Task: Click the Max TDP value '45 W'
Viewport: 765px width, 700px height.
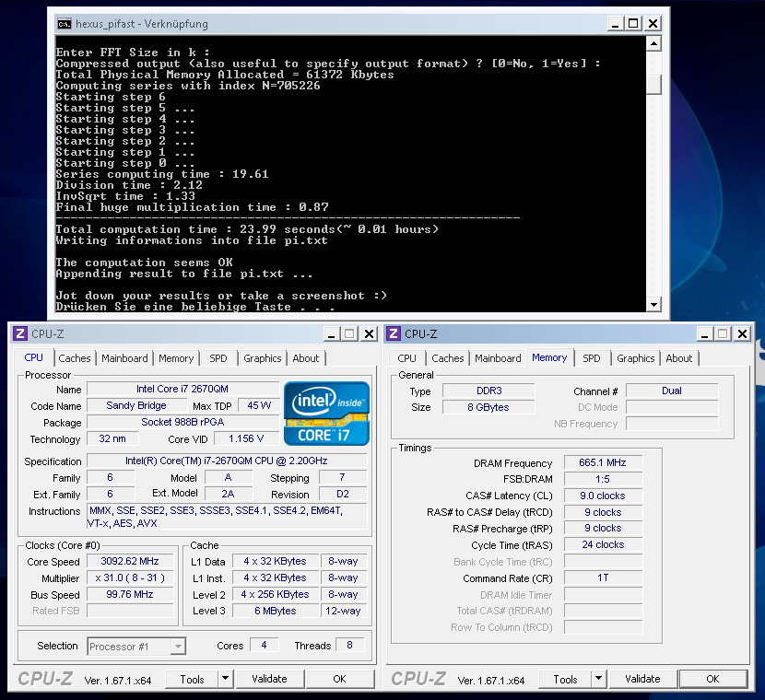Action: (x=259, y=405)
